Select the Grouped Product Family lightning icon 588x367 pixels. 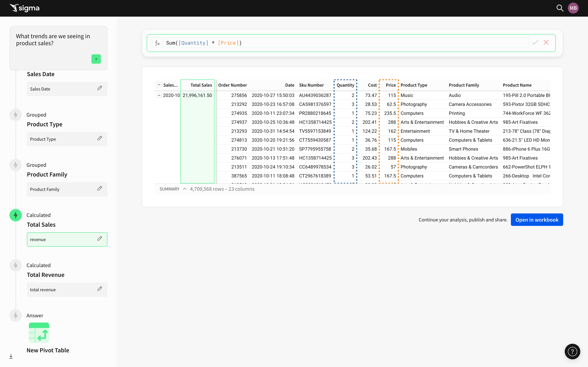click(x=16, y=165)
